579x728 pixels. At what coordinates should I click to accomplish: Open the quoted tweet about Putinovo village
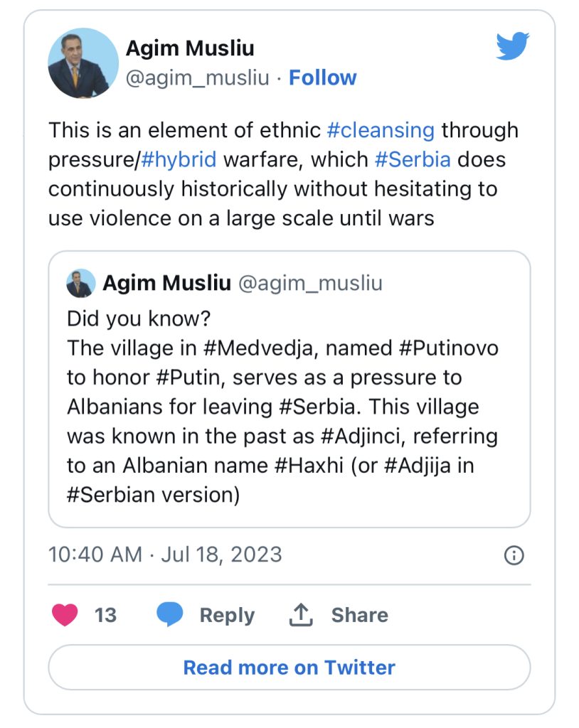(x=289, y=389)
